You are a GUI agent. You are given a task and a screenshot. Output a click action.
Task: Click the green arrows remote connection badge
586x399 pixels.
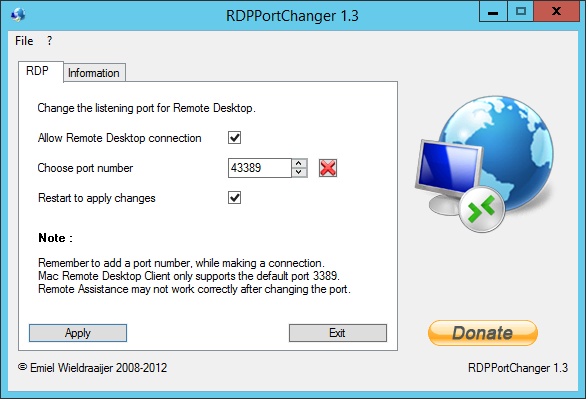click(x=482, y=210)
